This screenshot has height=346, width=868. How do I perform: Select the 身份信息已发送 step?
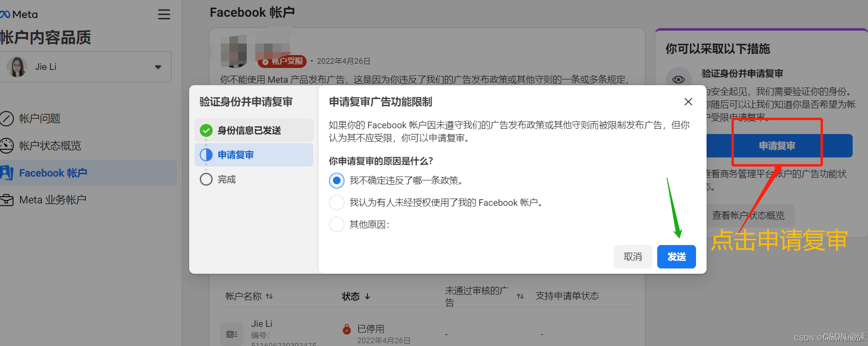(254, 130)
